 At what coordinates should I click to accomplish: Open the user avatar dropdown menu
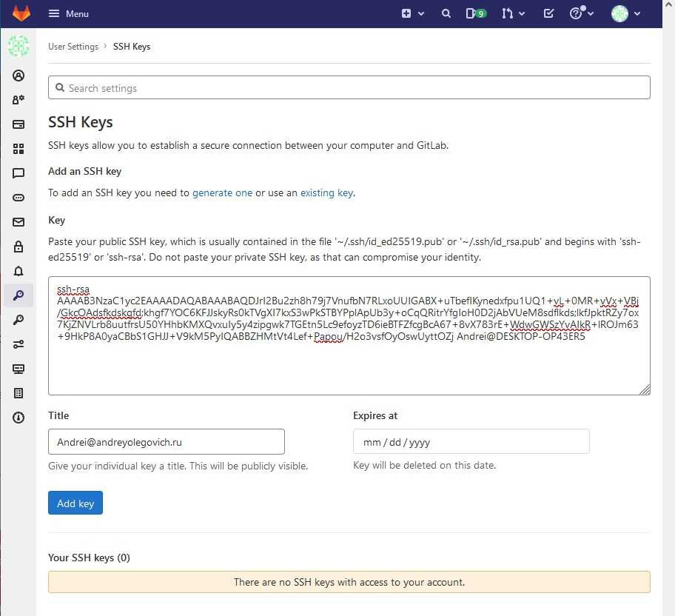click(625, 13)
